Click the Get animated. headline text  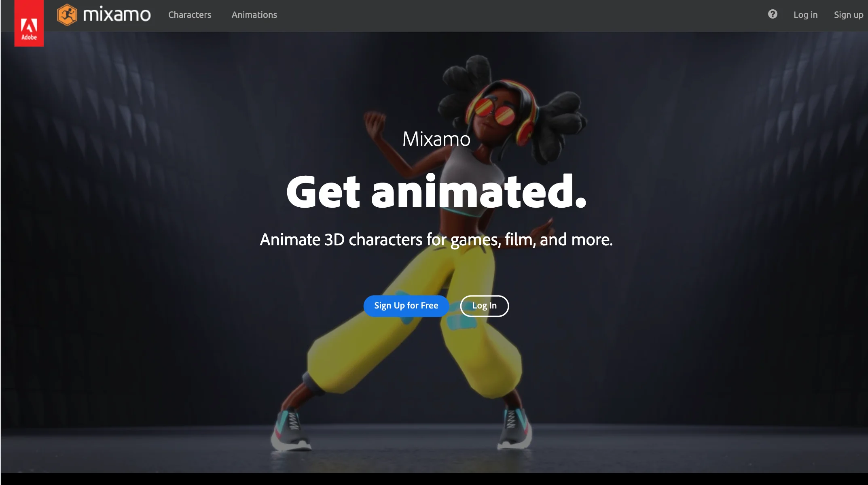tap(436, 191)
